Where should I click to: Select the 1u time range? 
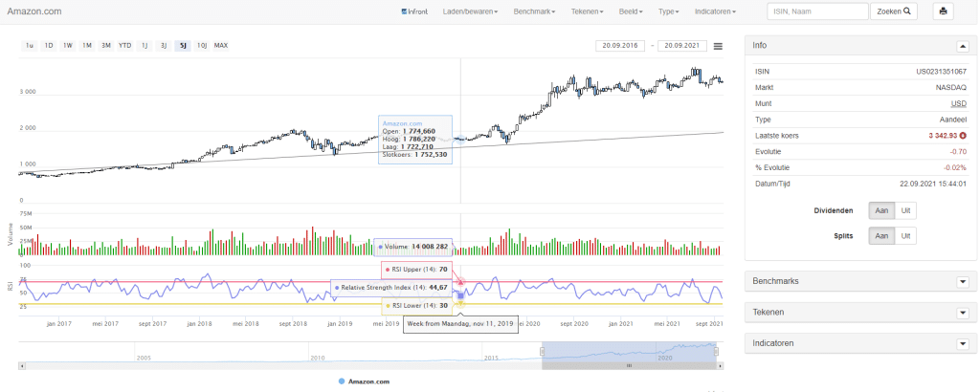[30, 46]
